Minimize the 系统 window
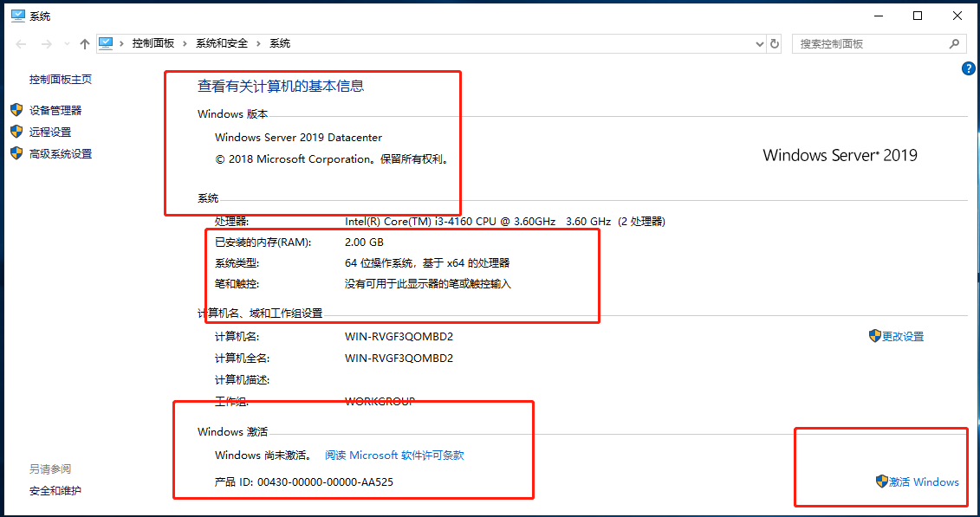The image size is (980, 517). click(878, 16)
